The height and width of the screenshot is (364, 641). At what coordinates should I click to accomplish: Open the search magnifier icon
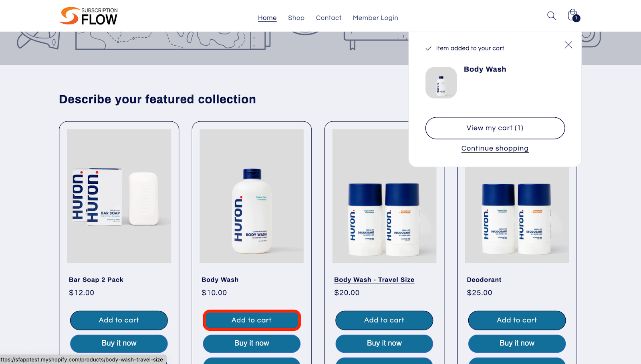551,16
